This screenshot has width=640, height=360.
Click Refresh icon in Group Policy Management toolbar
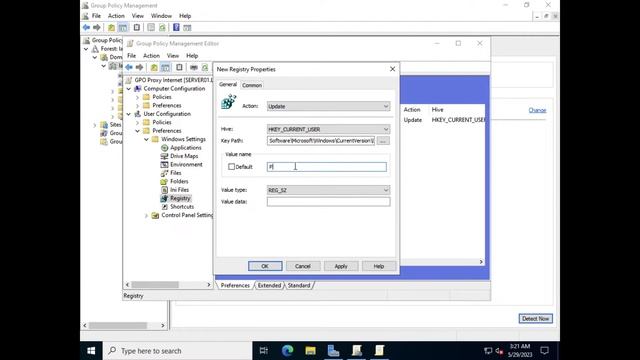click(x=162, y=27)
